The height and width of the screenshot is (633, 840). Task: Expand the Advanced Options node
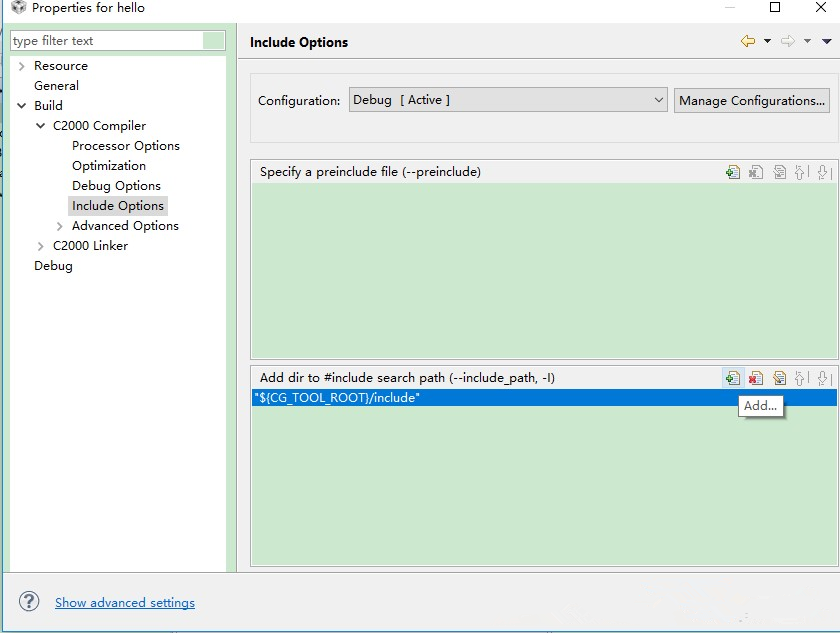(x=59, y=226)
